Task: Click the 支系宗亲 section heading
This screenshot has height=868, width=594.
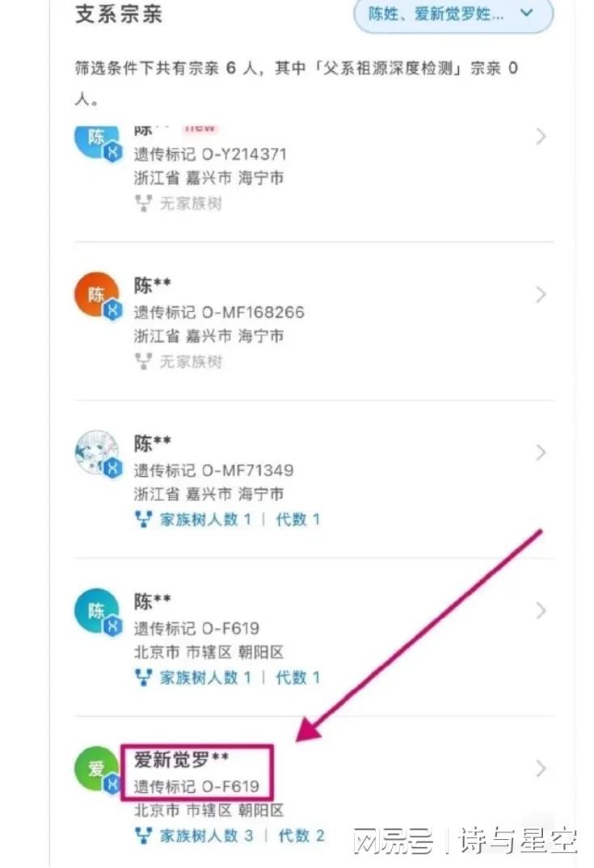Action: [x=118, y=14]
